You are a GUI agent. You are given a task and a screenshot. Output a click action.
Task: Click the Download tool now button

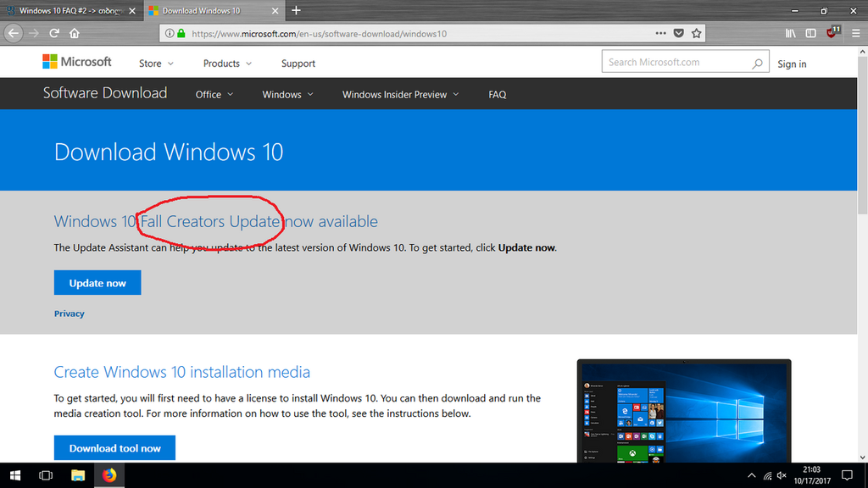114,448
